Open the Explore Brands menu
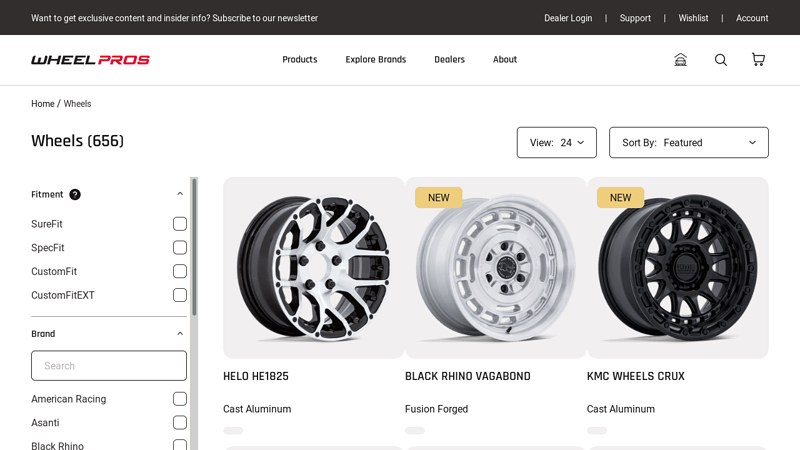The height and width of the screenshot is (450, 800). 376,59
